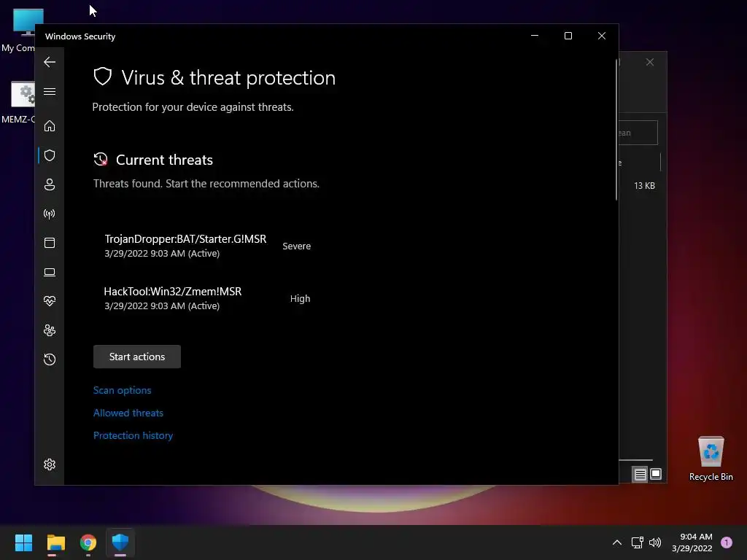Open Device security laptop icon
The height and width of the screenshot is (560, 747).
(x=50, y=272)
